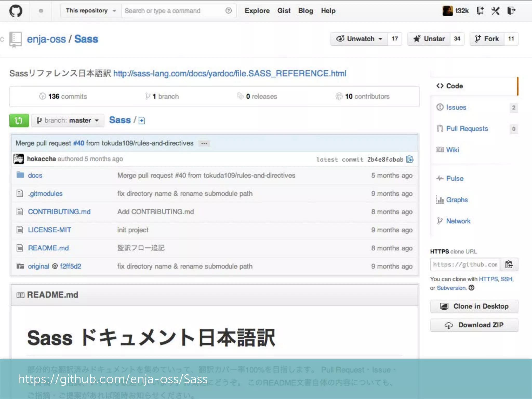Screen dimensions: 532x399
Task: Fork the repository
Action: tap(487, 39)
